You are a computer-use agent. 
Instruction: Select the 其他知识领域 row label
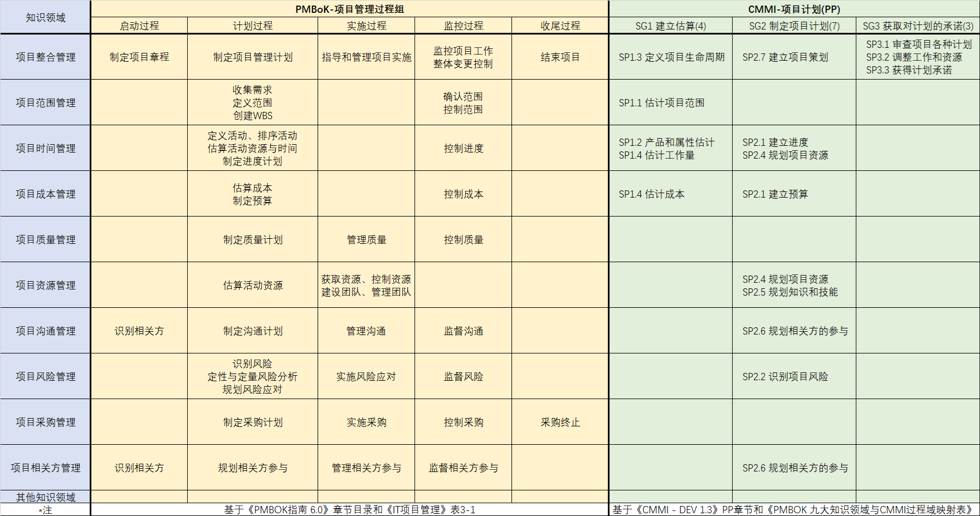[x=45, y=497]
